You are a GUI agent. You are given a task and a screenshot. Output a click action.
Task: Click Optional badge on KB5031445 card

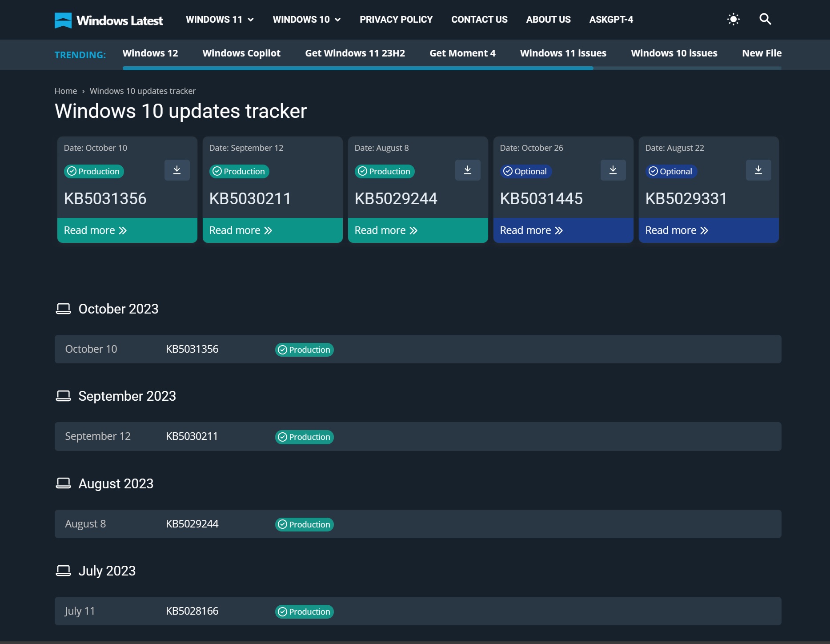pos(526,171)
